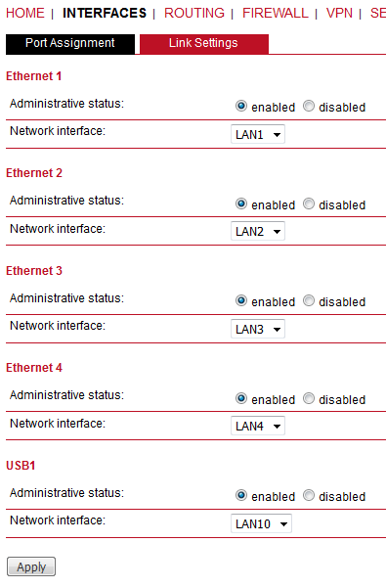Select enabled radio for Ethernet 1
The image size is (386, 588).
(241, 106)
